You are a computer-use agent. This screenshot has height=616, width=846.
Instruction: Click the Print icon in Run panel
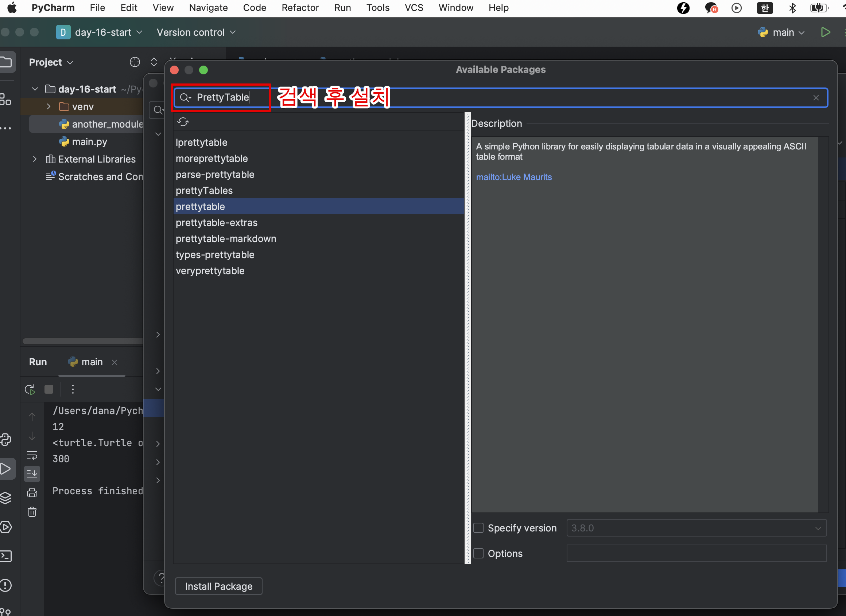[32, 493]
